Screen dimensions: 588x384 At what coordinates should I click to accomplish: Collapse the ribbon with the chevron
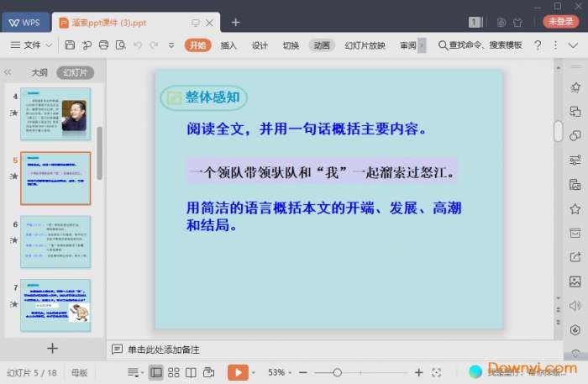point(573,45)
